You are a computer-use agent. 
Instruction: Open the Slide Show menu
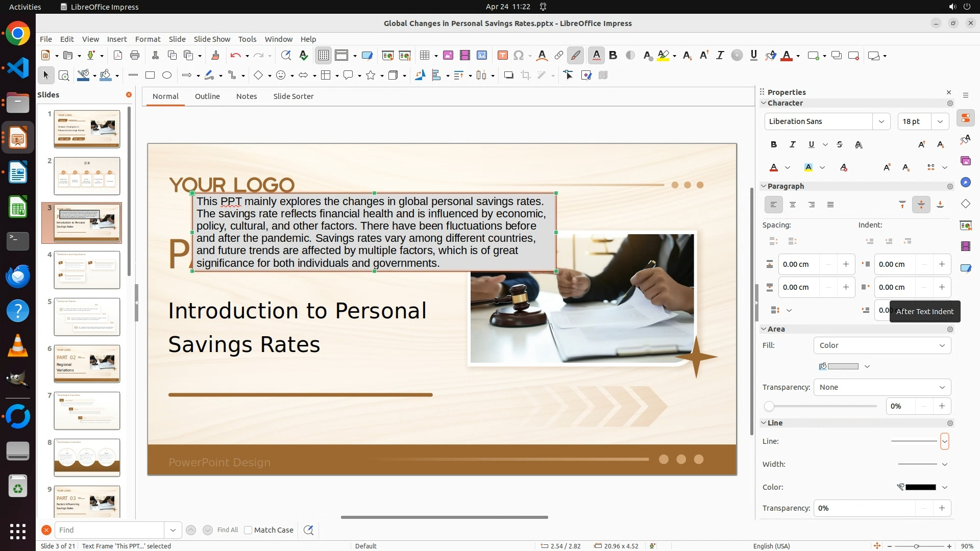(212, 39)
